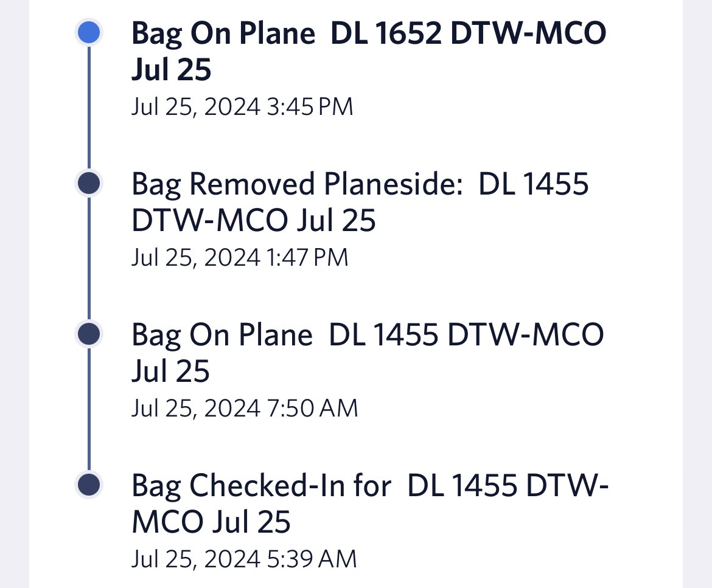Click the Jul 25, 2024 1:47 PM timestamp
Screen dimensions: 712x588
click(x=240, y=258)
